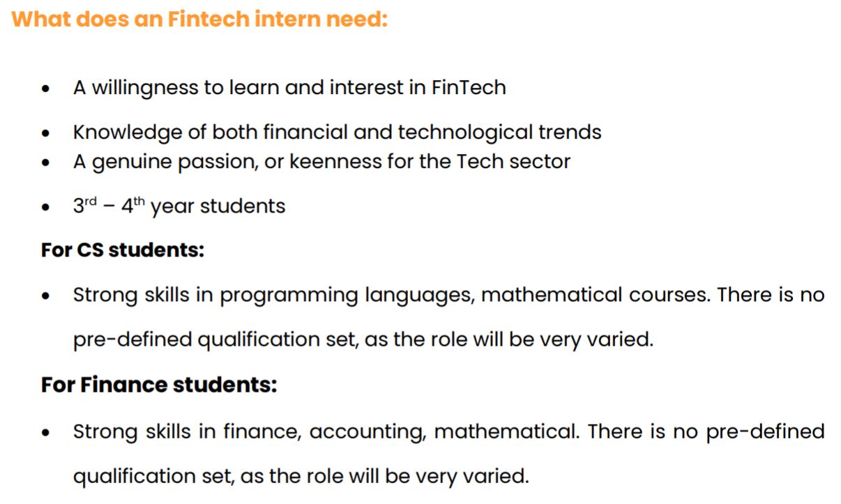Image resolution: width=841 pixels, height=504 pixels.
Task: Click the bullet dot beside "A genuine passion"
Action: tap(46, 163)
